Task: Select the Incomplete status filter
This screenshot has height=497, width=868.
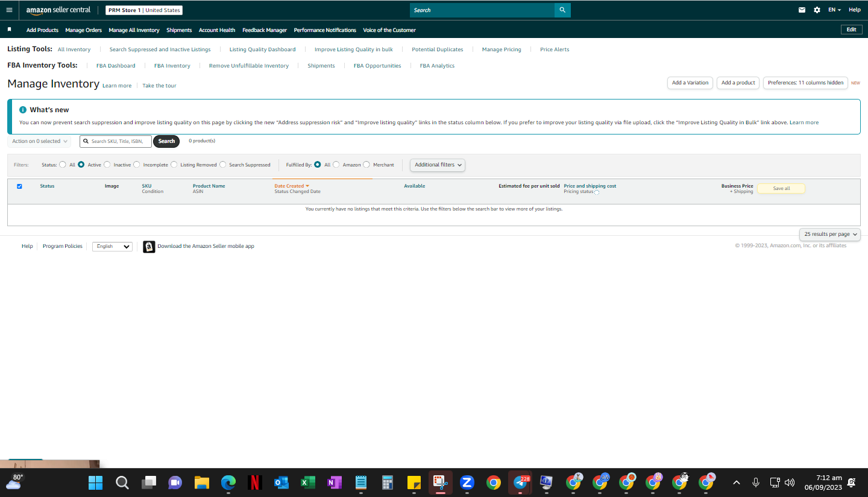Action: 137,165
